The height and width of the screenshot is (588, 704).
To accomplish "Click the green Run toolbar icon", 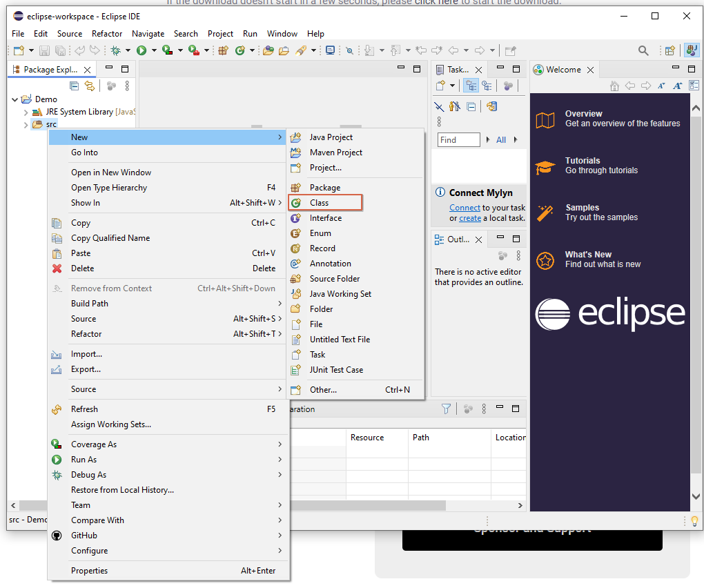I will point(141,50).
